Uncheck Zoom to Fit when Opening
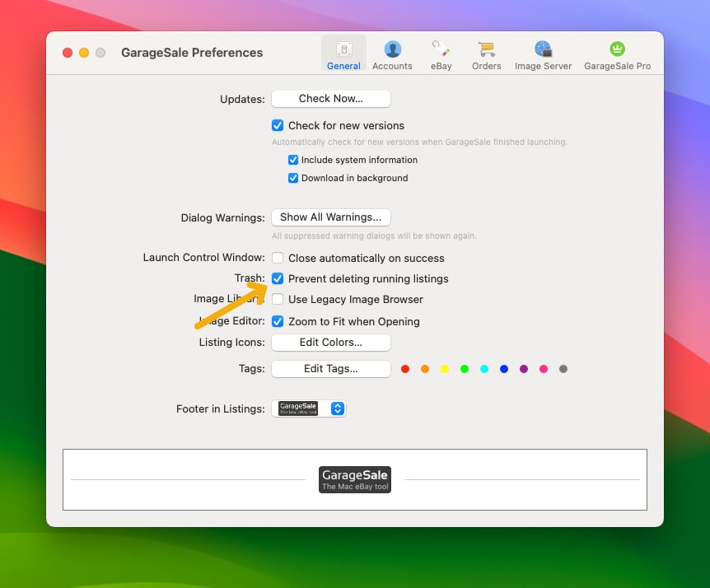The image size is (710, 588). tap(278, 321)
